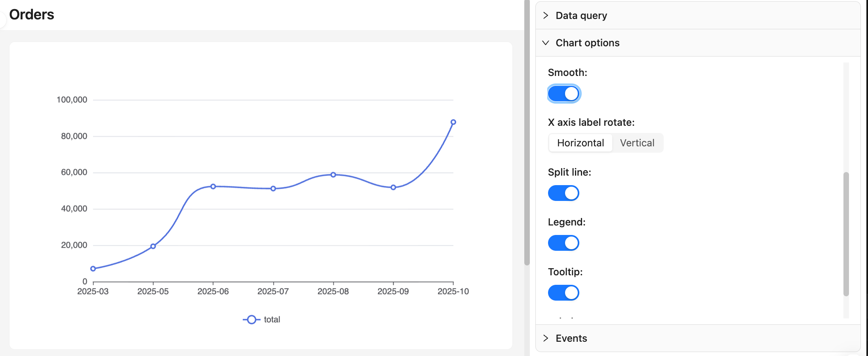
Task: Click the total legend marker icon
Action: click(x=251, y=320)
